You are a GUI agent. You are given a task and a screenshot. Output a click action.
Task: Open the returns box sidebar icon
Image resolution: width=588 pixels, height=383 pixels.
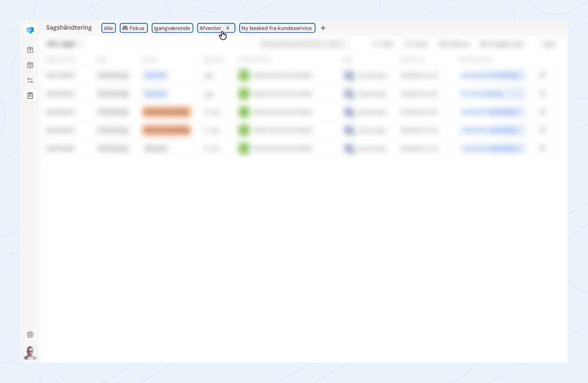pos(30,65)
